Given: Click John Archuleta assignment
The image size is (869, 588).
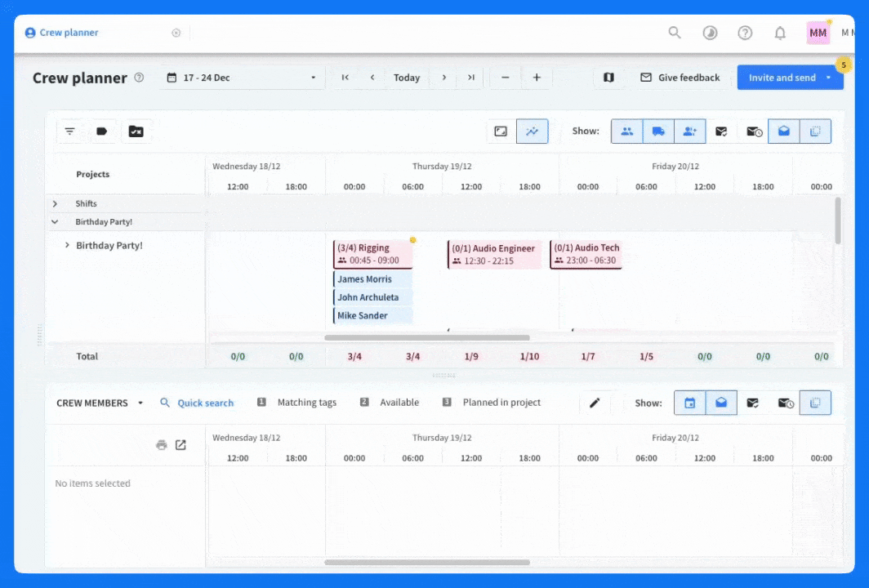Looking at the screenshot, I should pos(373,297).
